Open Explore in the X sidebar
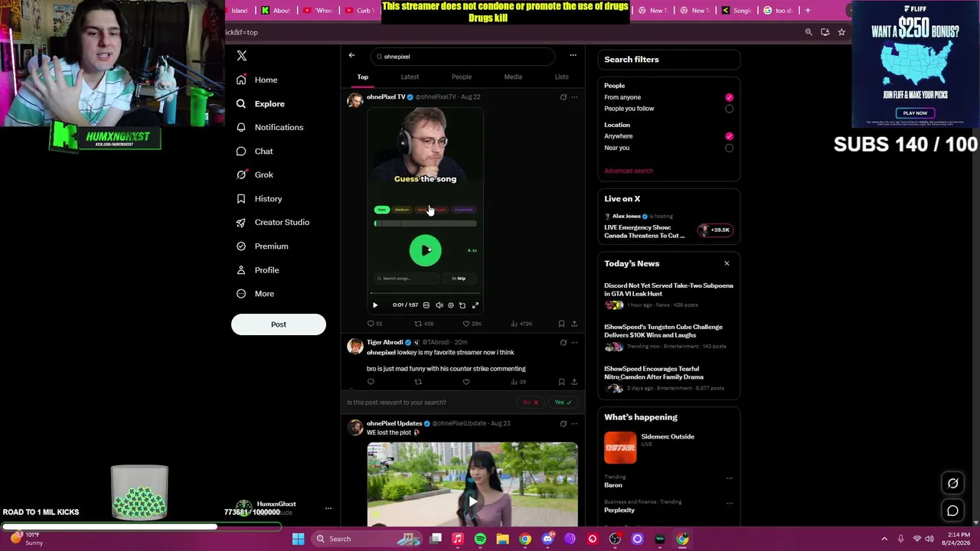This screenshot has width=980, height=551. click(x=260, y=103)
